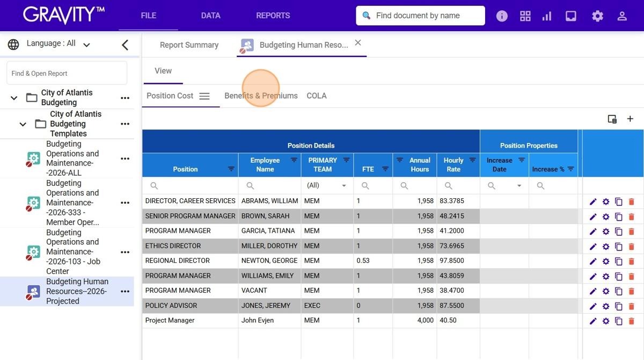This screenshot has height=360, width=644.
Task: Filter the Hourly Rate column
Action: click(x=472, y=160)
